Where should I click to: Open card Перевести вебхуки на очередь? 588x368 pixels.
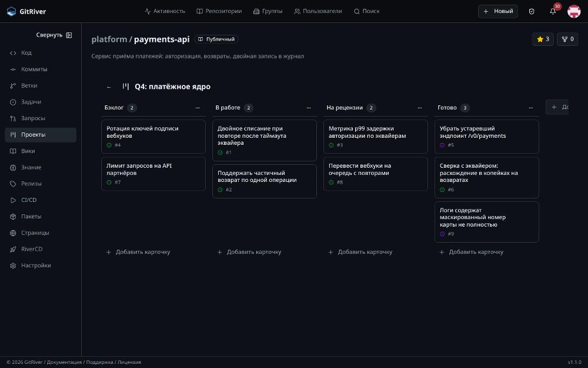coord(375,174)
